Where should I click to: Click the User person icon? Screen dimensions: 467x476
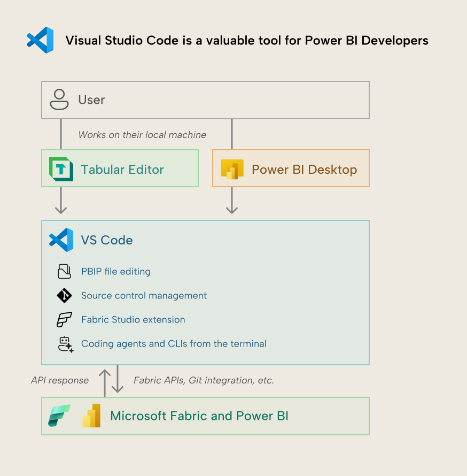tap(59, 99)
